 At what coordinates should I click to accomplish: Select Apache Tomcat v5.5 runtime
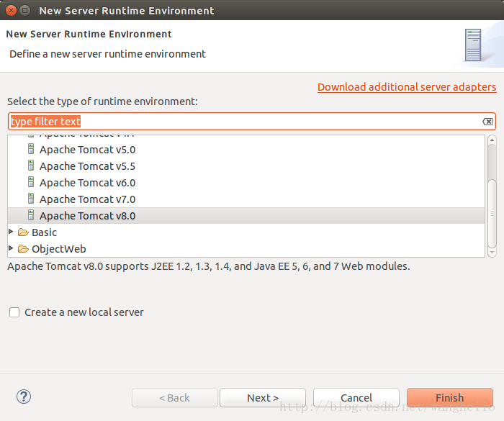click(x=246, y=166)
